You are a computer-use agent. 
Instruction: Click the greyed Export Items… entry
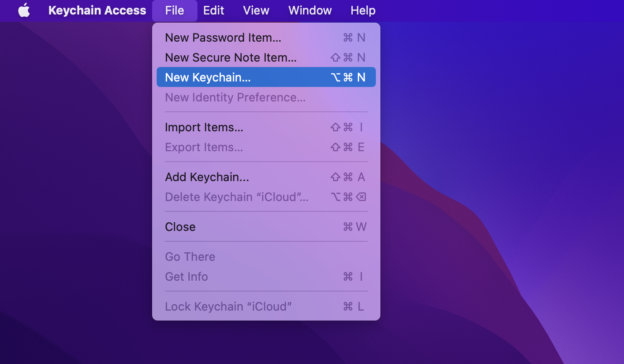click(x=266, y=147)
